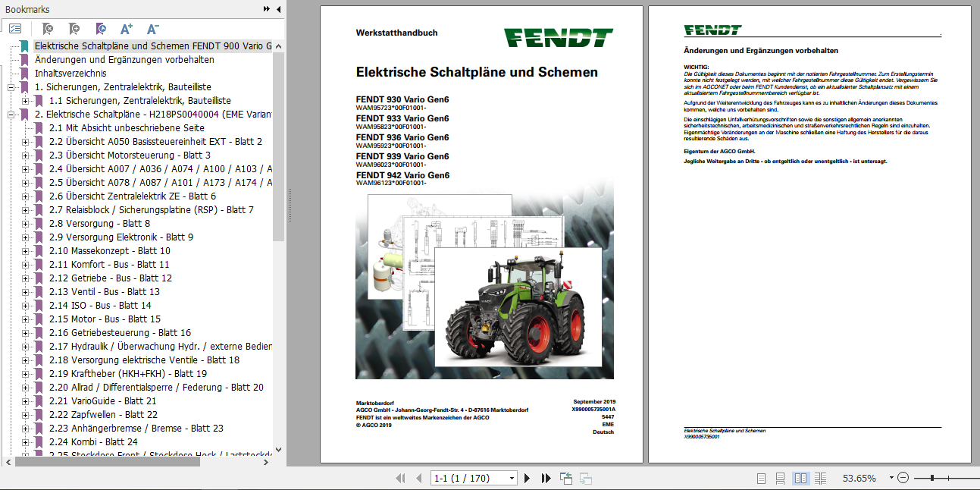Select 2.6 Übersicht Zentralelektrik ZE - Blatt 6
The height and width of the screenshot is (490, 980).
click(x=133, y=196)
